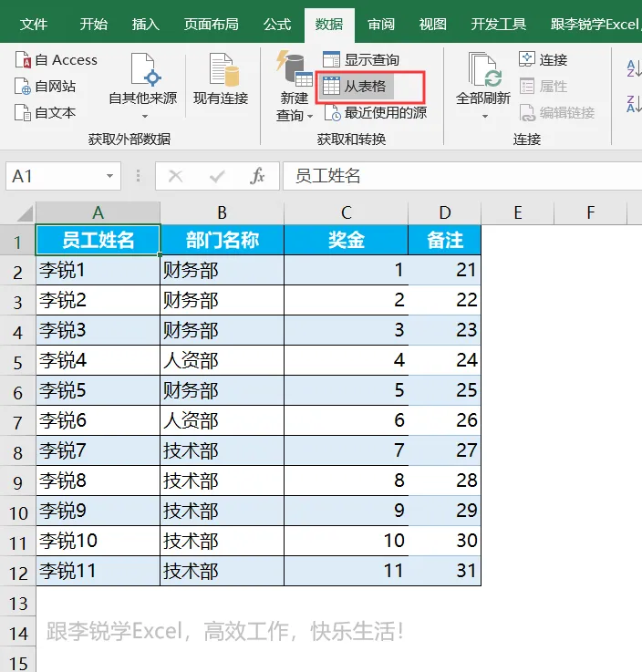Sort descending with Z-A icon
The height and width of the screenshot is (672, 642).
point(634,104)
